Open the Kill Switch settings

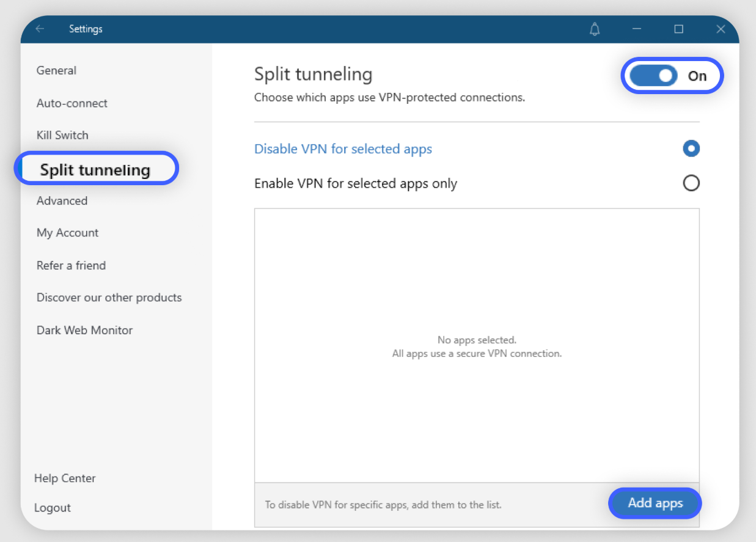tap(62, 135)
